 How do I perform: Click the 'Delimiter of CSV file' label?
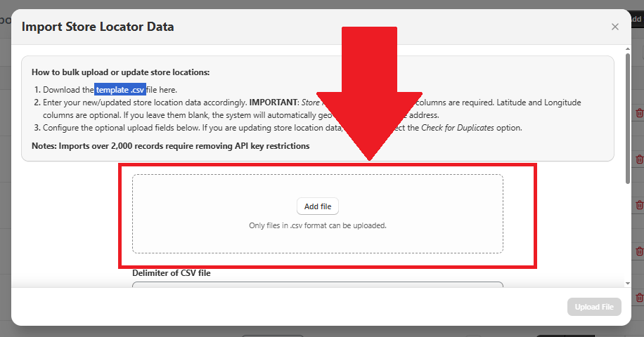172,273
